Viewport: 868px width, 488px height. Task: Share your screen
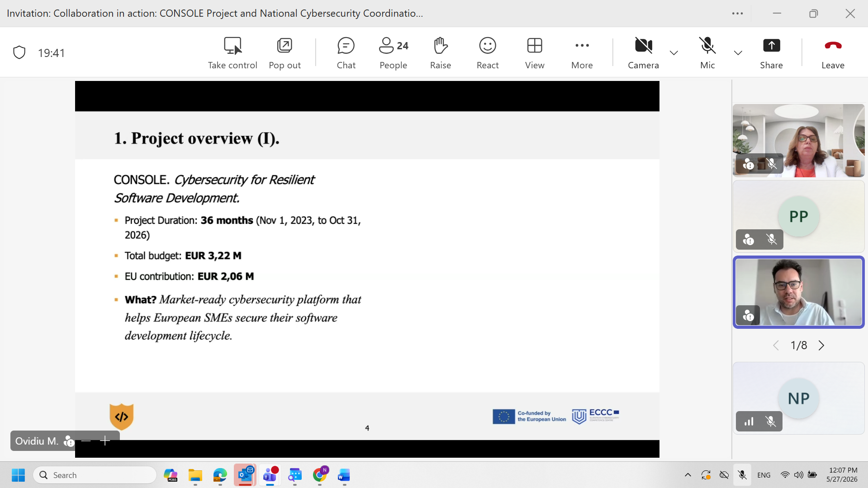coord(771,53)
